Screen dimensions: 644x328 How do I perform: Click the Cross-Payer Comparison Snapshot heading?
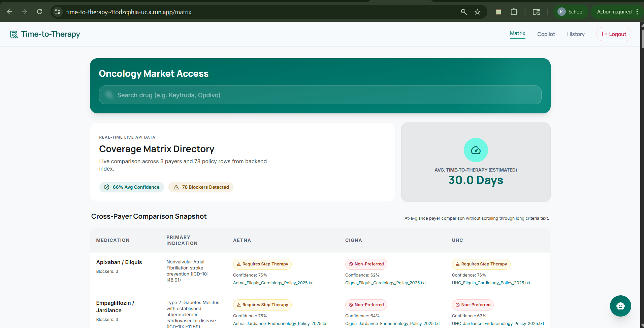[x=149, y=216]
